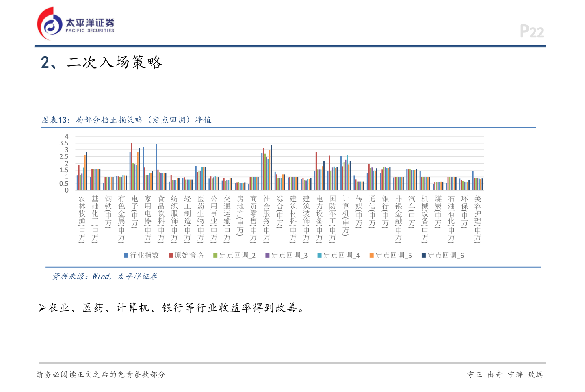This screenshot has height=392, width=585.
Task: Click the 通信 axis label
Action: 372,212
